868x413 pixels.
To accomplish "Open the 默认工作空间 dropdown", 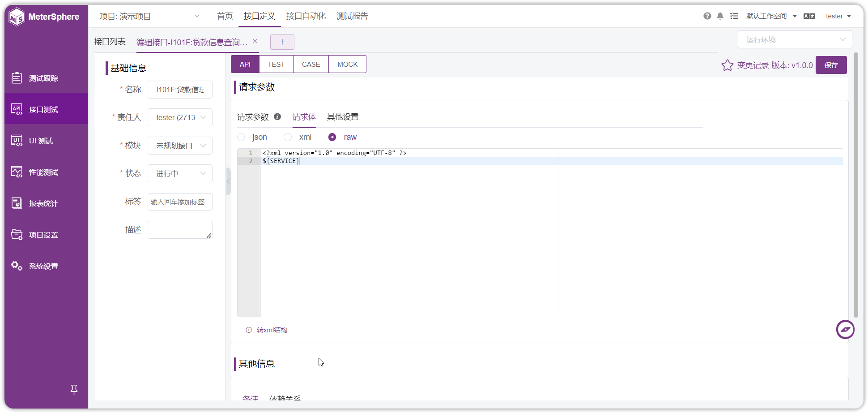I will click(771, 16).
